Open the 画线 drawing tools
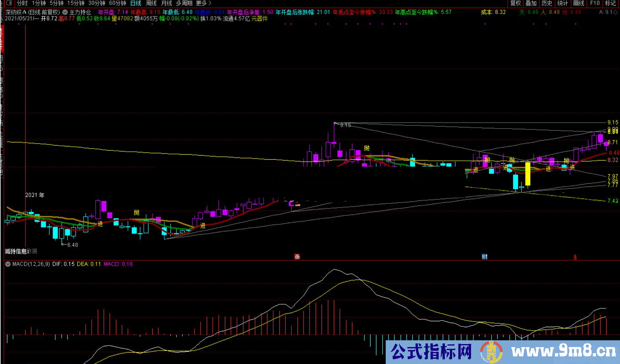The image size is (620, 364). 578,3
